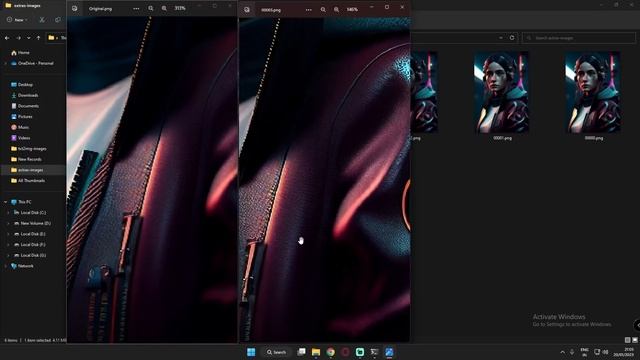Open Desktop from the quick access list
The height and width of the screenshot is (360, 640).
pos(22,84)
